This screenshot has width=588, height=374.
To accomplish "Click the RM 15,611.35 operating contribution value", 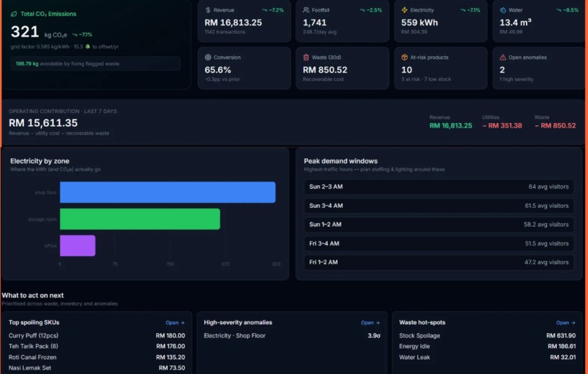I will [x=43, y=123].
